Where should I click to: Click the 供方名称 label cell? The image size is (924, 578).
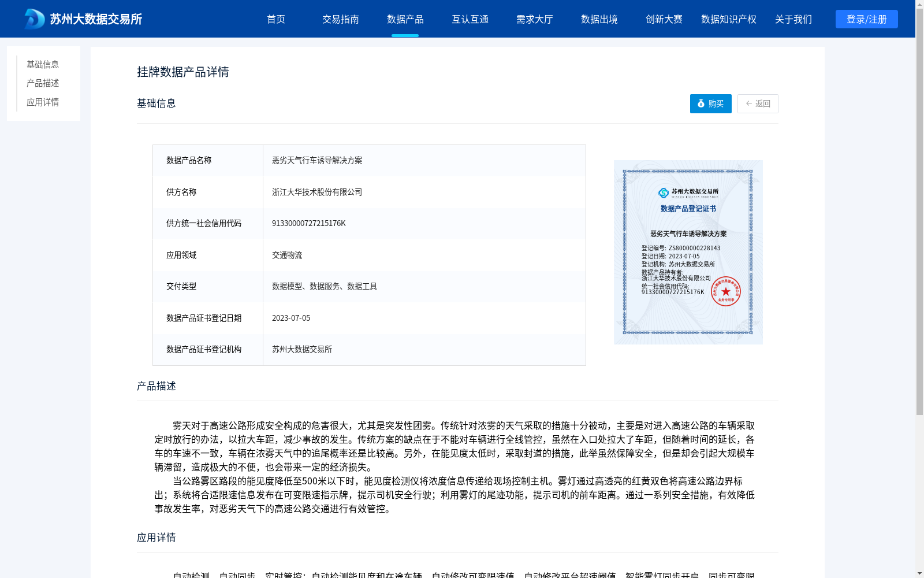pos(208,192)
